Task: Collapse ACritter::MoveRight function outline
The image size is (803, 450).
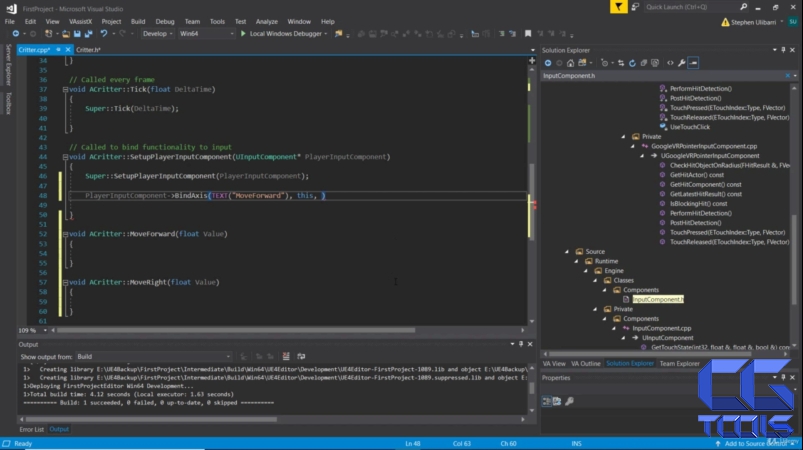Action: pyautogui.click(x=66, y=283)
